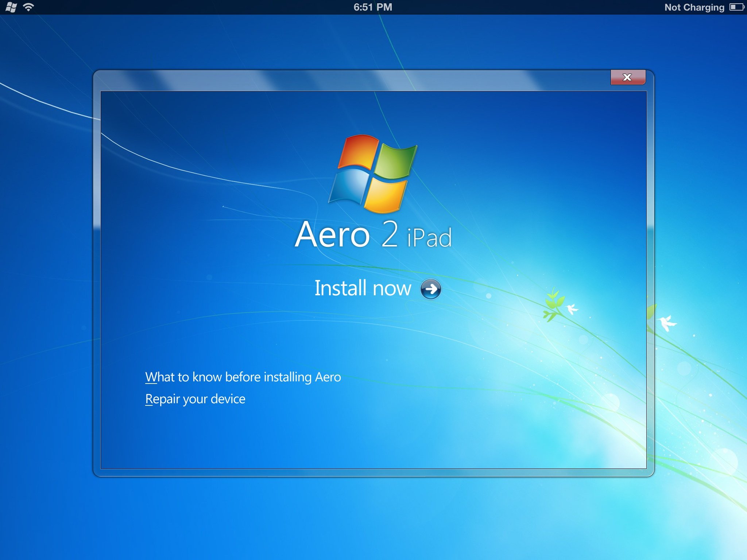This screenshot has height=560, width=747.
Task: Select the Install now text
Action: [x=363, y=288]
